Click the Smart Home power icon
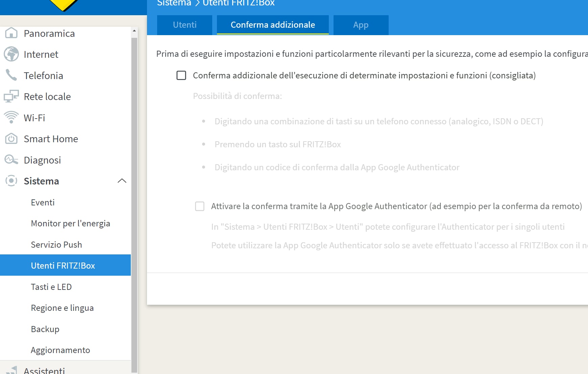The image size is (588, 374). click(x=11, y=139)
